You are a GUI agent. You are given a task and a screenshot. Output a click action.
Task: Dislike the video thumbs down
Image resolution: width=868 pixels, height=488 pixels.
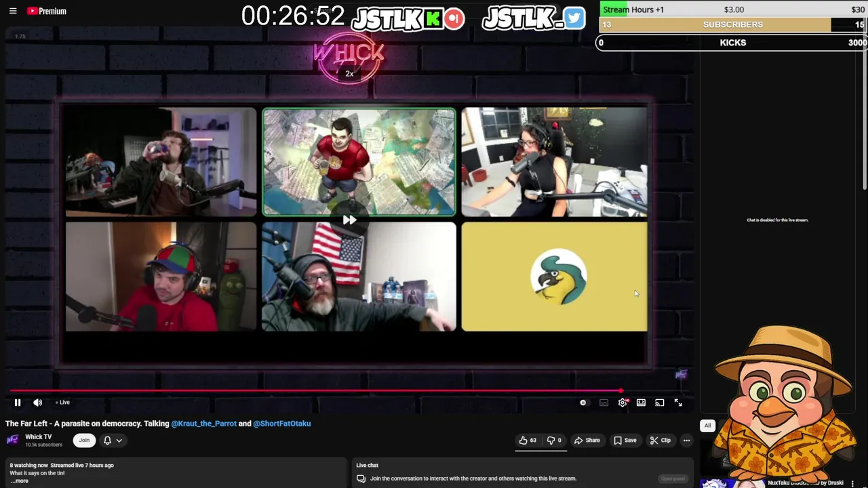click(554, 441)
